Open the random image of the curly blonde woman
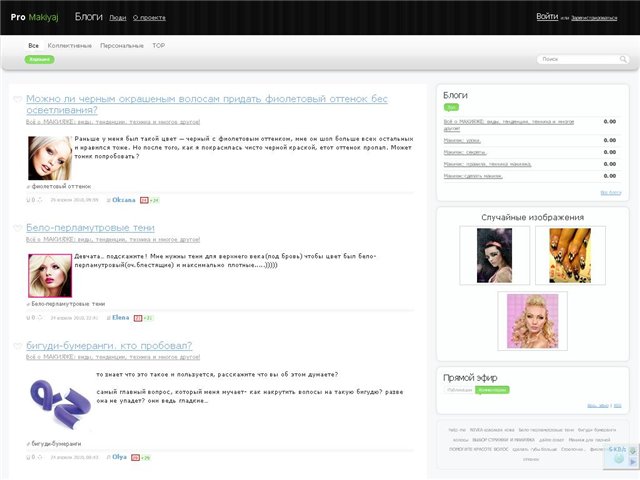640x480 pixels. pos(532,321)
